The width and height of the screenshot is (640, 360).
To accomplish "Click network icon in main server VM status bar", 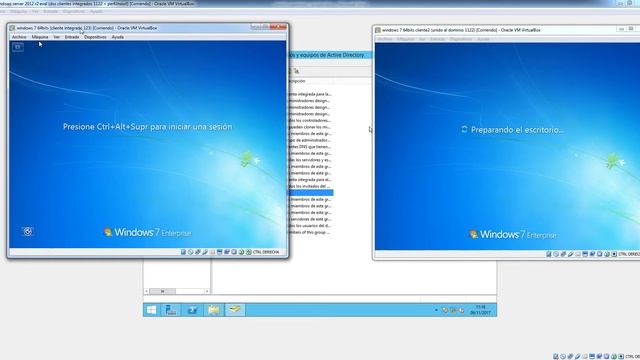I will coord(570,356).
